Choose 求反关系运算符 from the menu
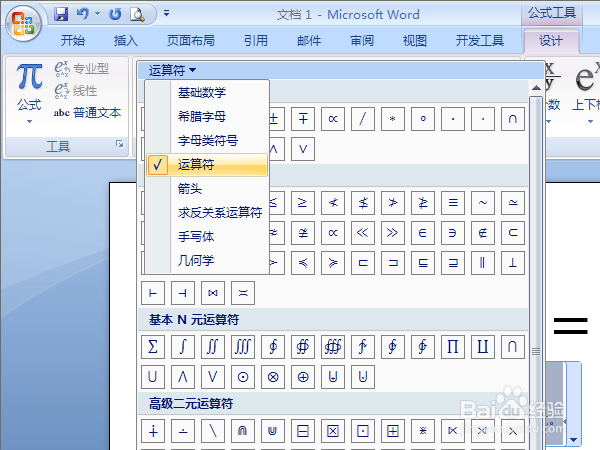 pos(207,212)
